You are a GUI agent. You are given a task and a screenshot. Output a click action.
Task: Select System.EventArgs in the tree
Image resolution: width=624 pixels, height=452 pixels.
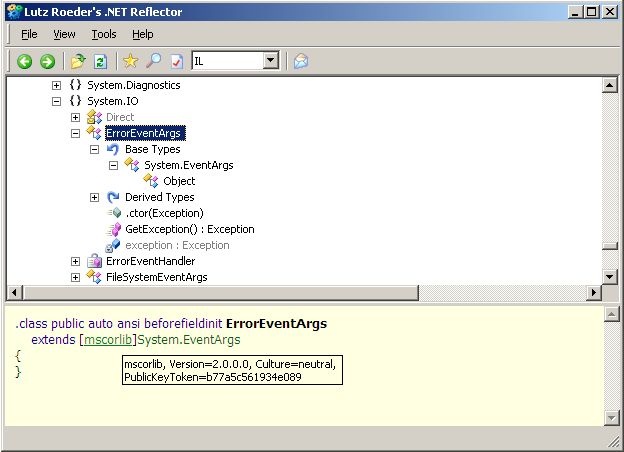(189, 165)
